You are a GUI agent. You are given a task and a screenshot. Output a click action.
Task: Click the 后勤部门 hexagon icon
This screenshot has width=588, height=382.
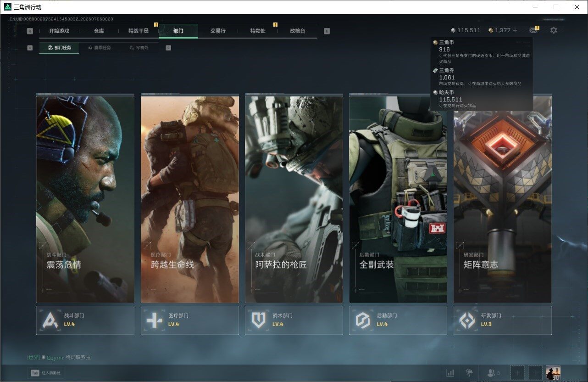363,320
